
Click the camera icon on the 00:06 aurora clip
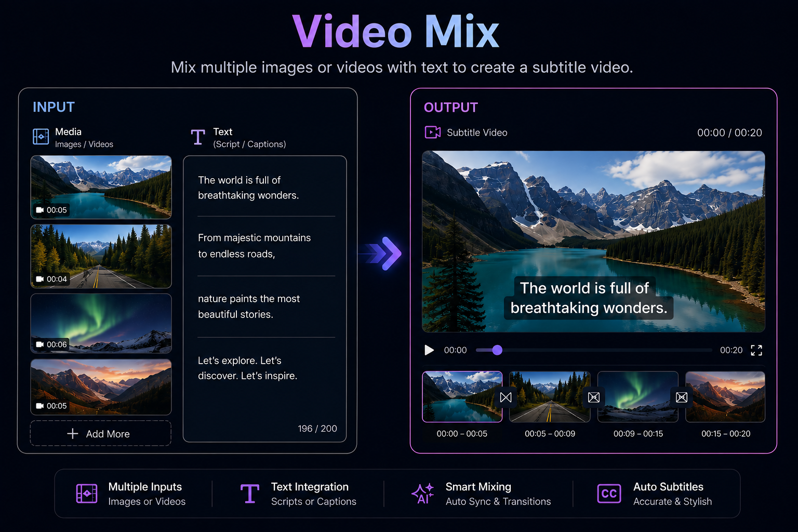(x=39, y=344)
